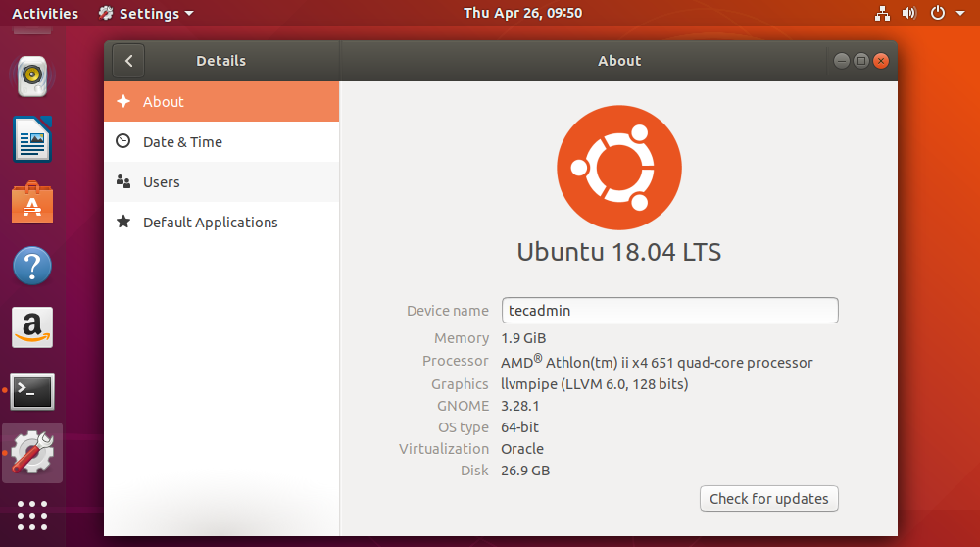Click Disk value 26.9 GB
Screen dimensions: 980x547
pos(525,471)
